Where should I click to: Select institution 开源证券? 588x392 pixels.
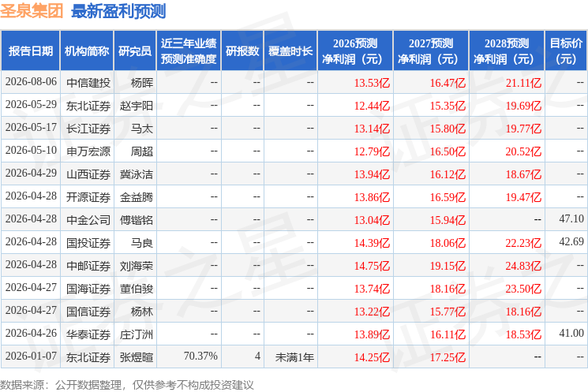[88, 197]
